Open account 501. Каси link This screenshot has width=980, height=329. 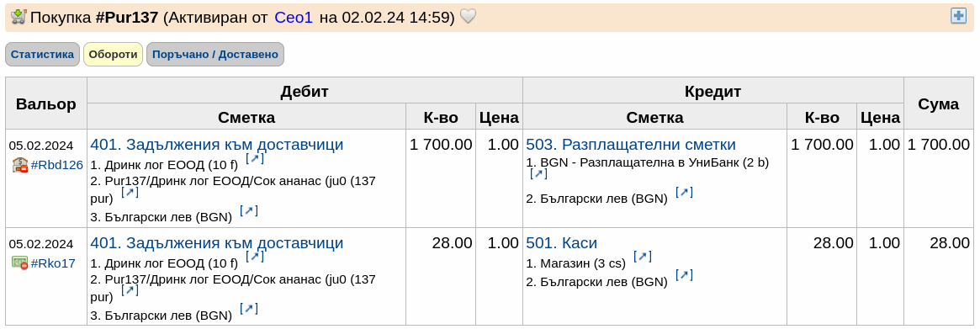coord(561,242)
